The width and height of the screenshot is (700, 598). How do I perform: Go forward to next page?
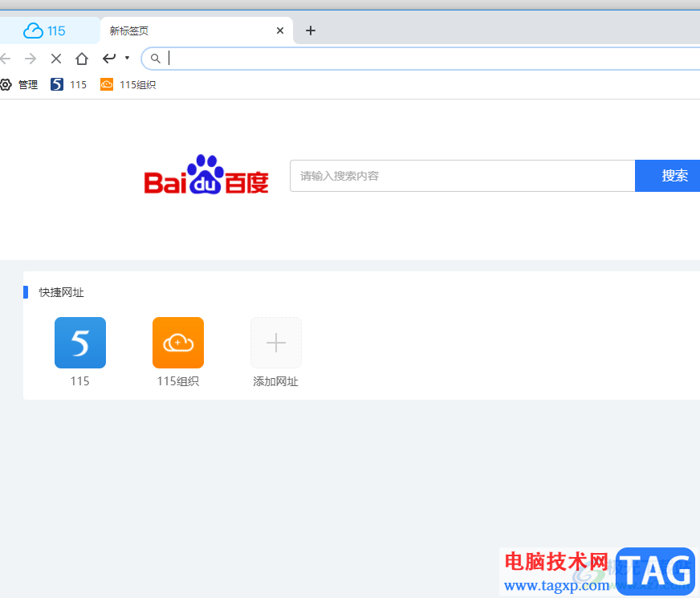(31, 59)
